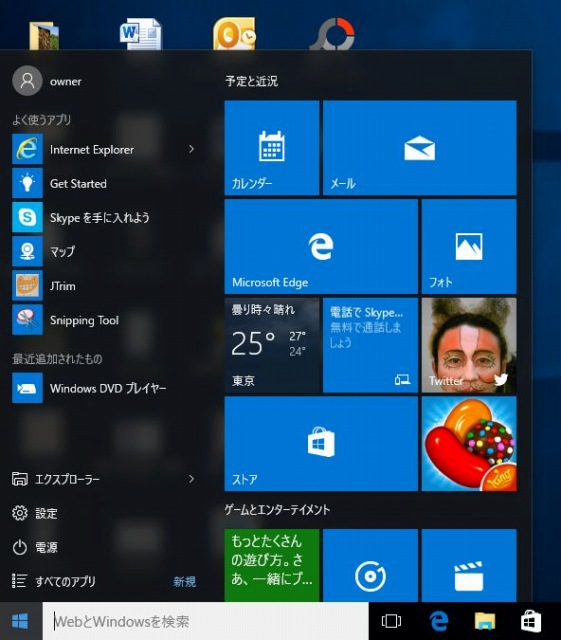The width and height of the screenshot is (561, 640).
Task: Open the マップ (Maps) app icon
Action: coord(27,251)
